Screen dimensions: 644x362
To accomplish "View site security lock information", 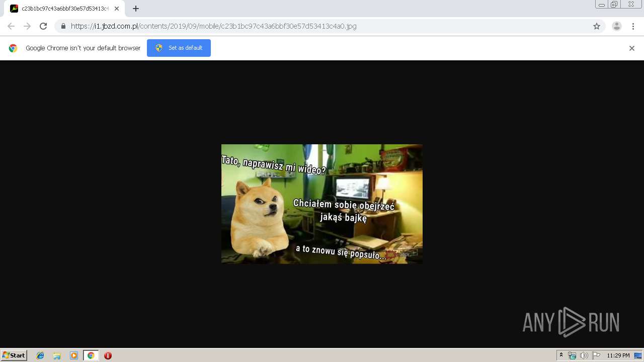I will click(63, 26).
